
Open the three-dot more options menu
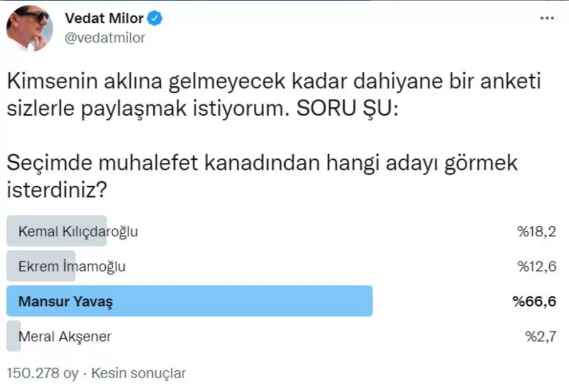click(x=547, y=18)
